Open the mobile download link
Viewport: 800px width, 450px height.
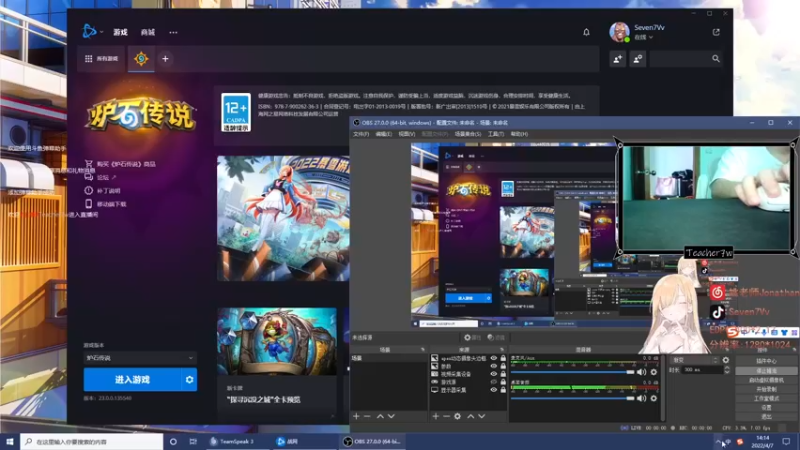105,204
